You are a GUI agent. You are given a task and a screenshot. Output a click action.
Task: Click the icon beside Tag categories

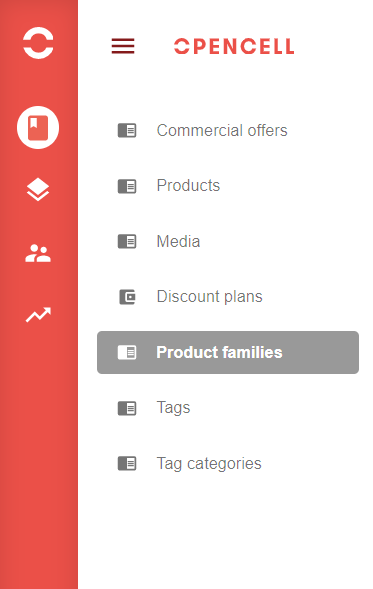click(x=127, y=464)
